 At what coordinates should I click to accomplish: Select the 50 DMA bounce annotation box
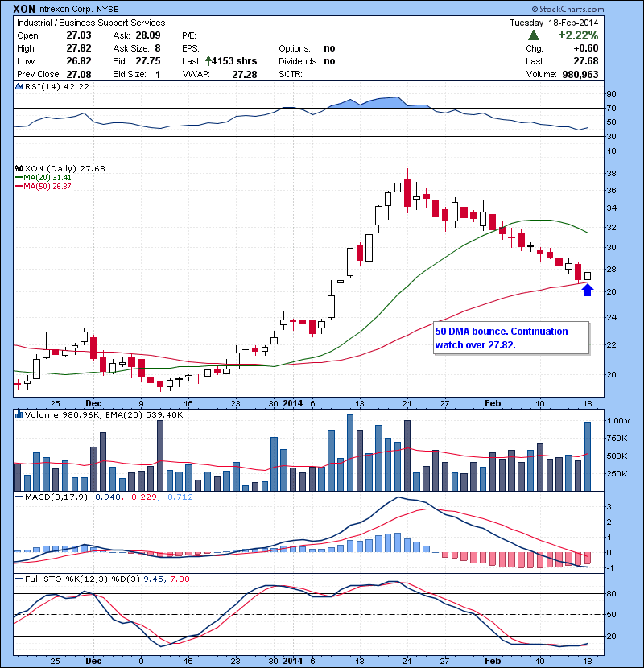(x=509, y=338)
